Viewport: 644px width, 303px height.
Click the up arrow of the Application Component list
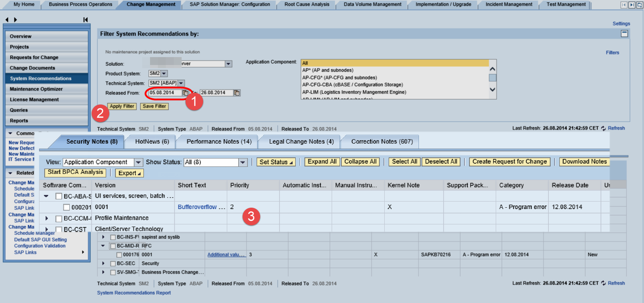coord(493,69)
